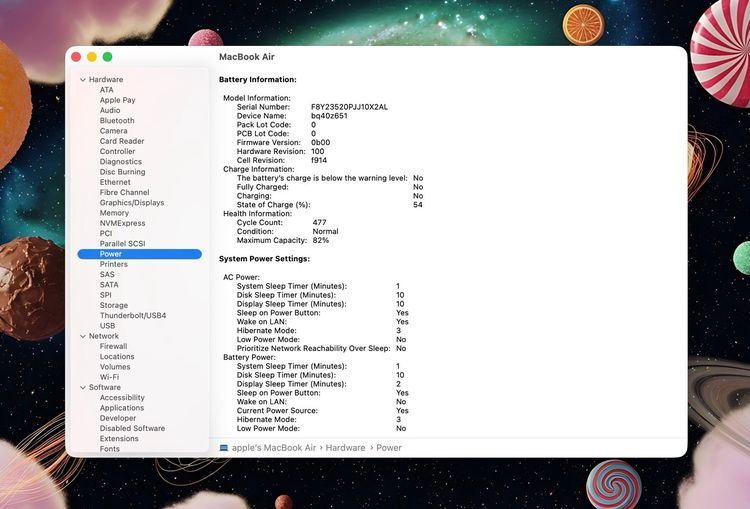Screen dimensions: 750x509
Task: Select Volumes under Network
Action: pyautogui.click(x=115, y=367)
